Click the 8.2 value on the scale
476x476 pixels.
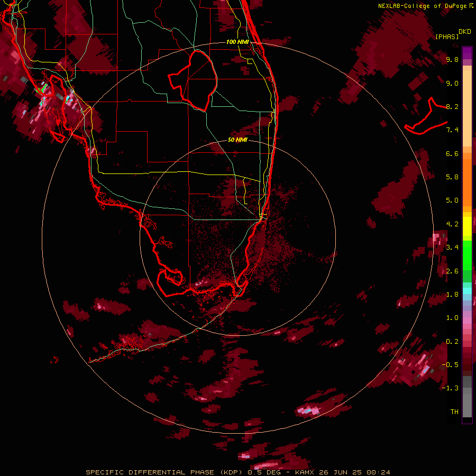452,106
